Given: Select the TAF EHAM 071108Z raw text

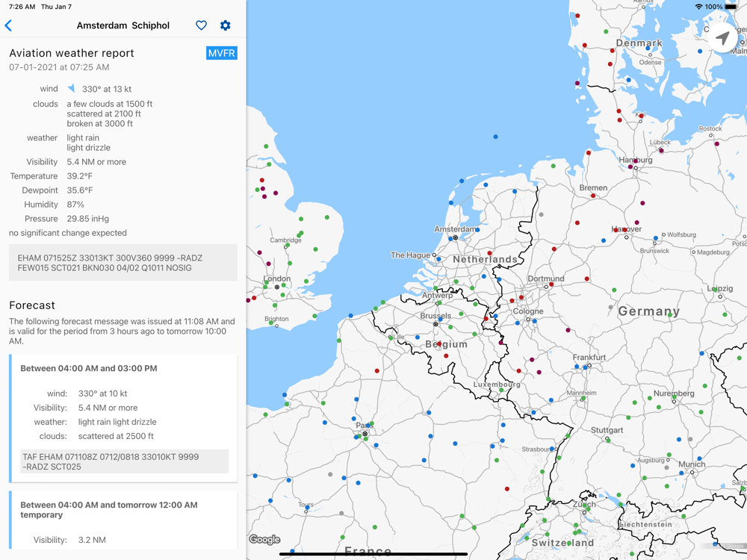Looking at the screenshot, I should click(124, 461).
